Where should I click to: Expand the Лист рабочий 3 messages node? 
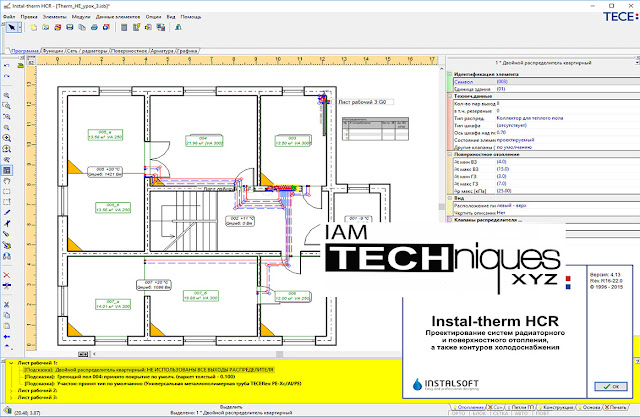coord(11,397)
